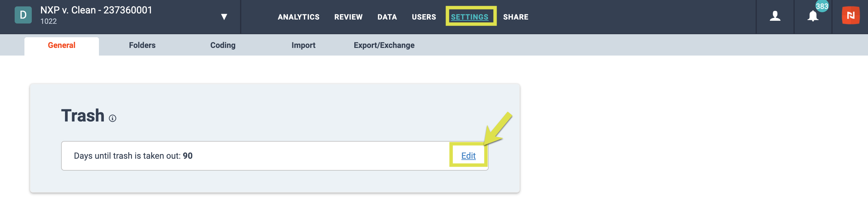Open the user profile icon
Screen dimensions: 868x199
tap(775, 16)
